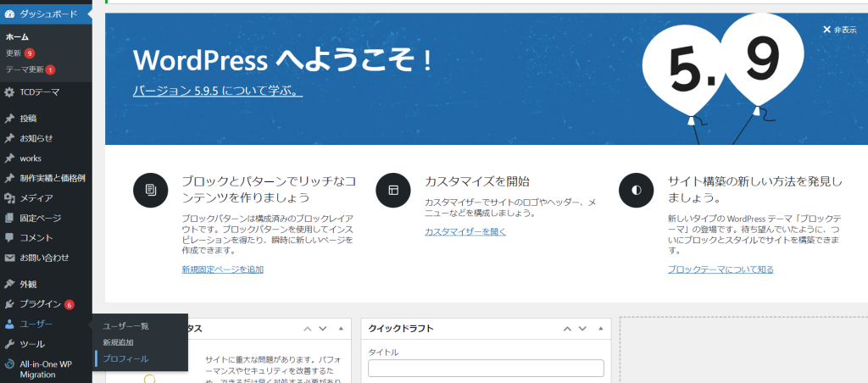Viewport: 868px width, 383px height.
Task: Click カスタマイザーを開く link
Action: pos(465,231)
